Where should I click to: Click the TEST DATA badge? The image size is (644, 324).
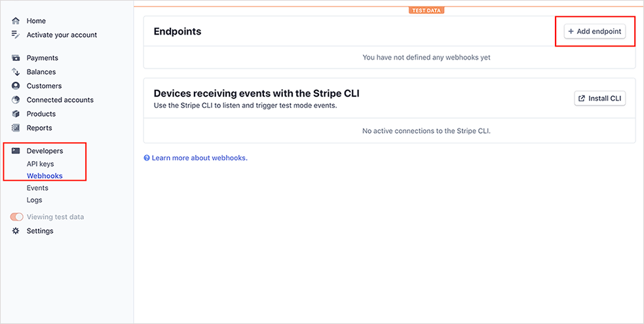426,10
